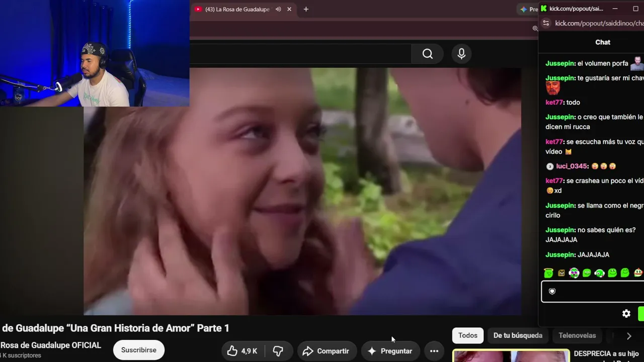This screenshot has width=644, height=362.
Task: Like the video with the thumbs-up button
Action: [x=243, y=351]
